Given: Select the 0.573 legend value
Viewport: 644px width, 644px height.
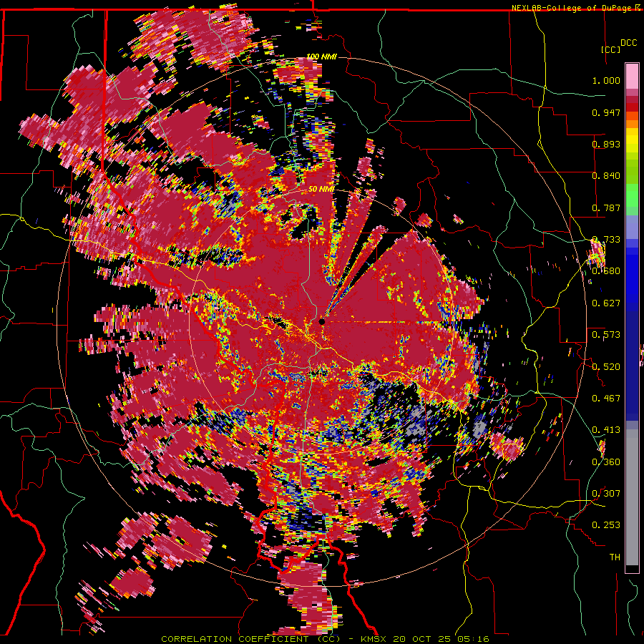Looking at the screenshot, I should click(x=606, y=335).
